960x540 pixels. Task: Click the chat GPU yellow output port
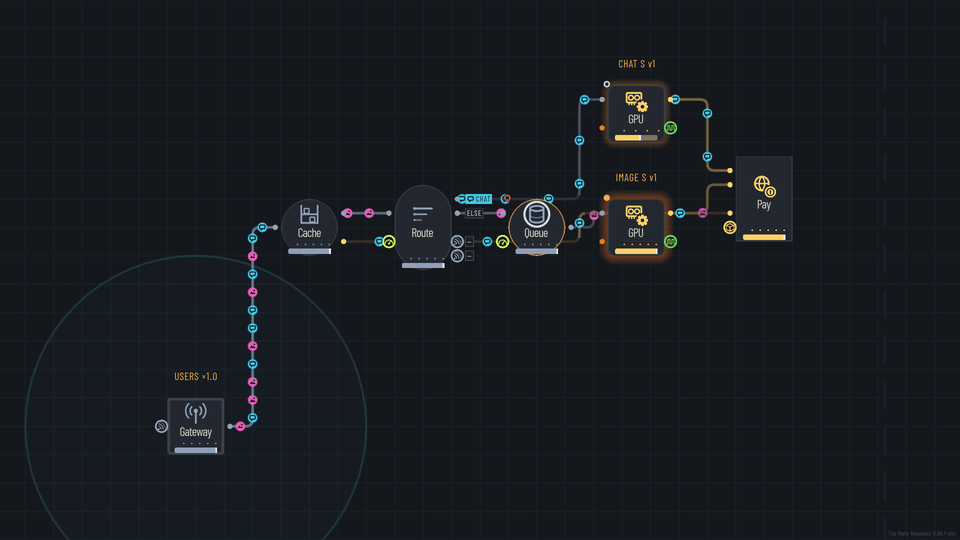click(x=670, y=99)
